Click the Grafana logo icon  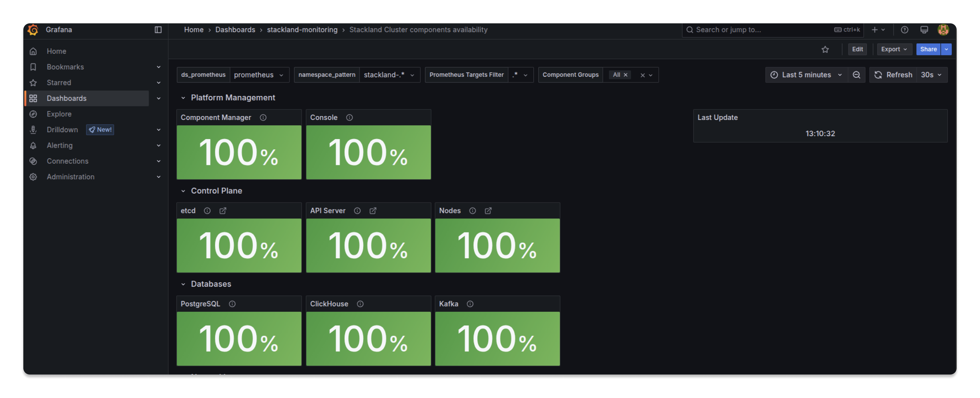[33, 30]
